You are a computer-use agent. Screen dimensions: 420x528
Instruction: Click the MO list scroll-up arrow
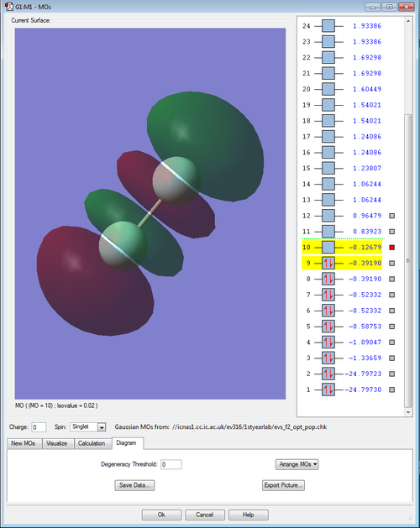[408, 21]
